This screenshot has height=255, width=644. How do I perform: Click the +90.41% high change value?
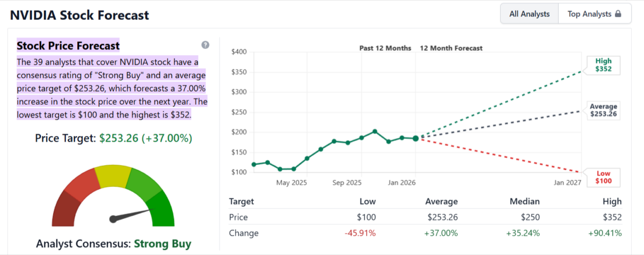pos(604,233)
